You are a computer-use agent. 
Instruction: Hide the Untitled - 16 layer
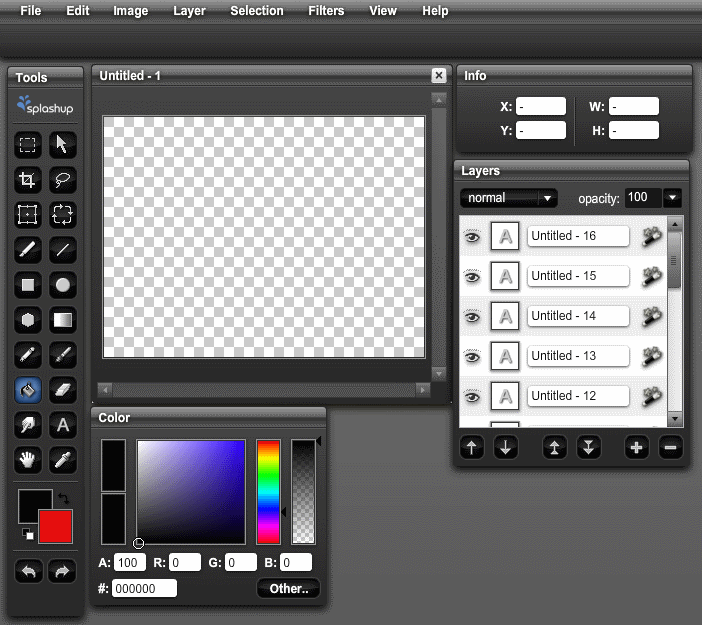coord(473,237)
